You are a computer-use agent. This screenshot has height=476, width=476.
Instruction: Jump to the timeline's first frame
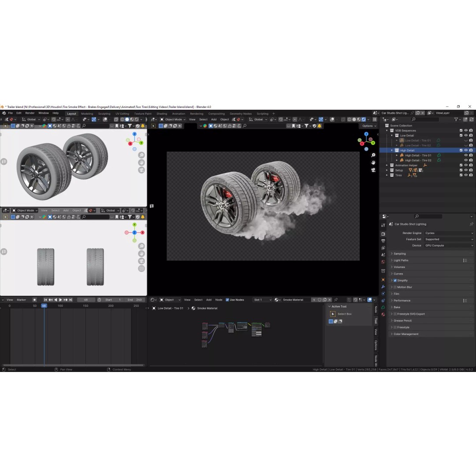coord(45,300)
